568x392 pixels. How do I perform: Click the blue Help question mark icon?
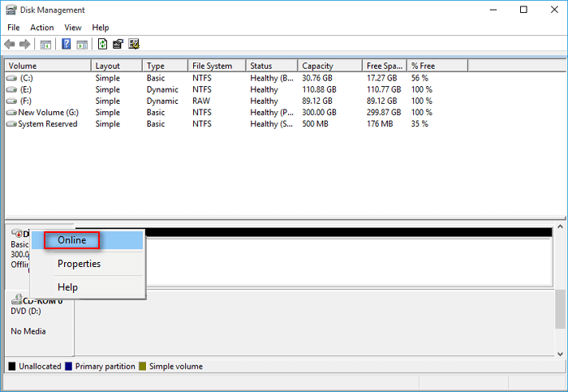tap(67, 44)
